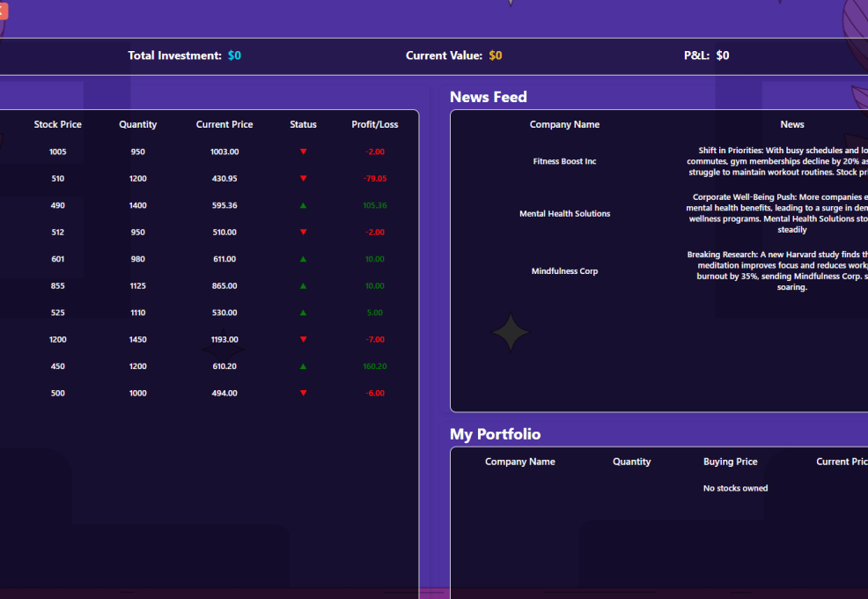Select Mindfulness Corp company name
The width and height of the screenshot is (868, 599).
564,271
